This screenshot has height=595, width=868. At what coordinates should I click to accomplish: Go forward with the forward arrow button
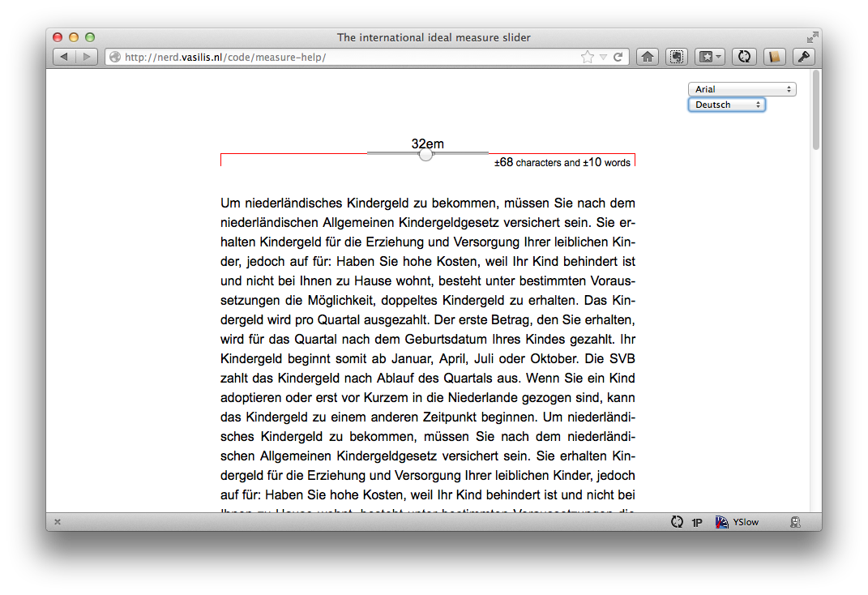point(87,57)
